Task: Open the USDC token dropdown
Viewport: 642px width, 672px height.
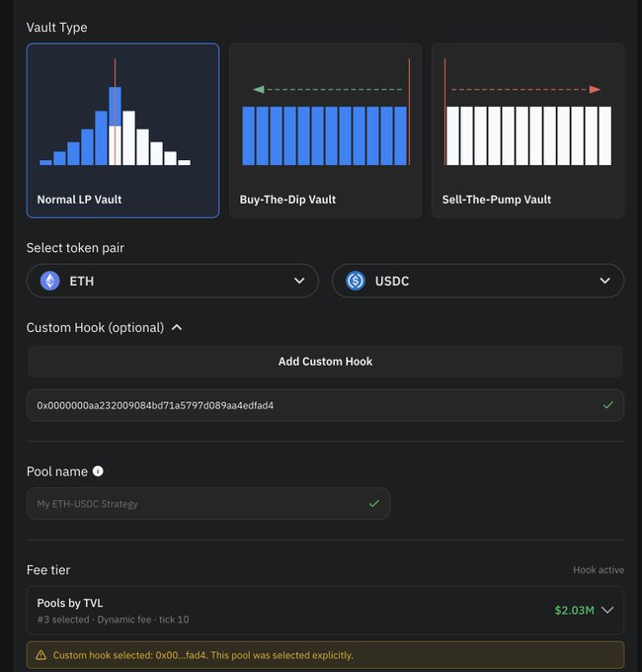Action: pos(478,281)
